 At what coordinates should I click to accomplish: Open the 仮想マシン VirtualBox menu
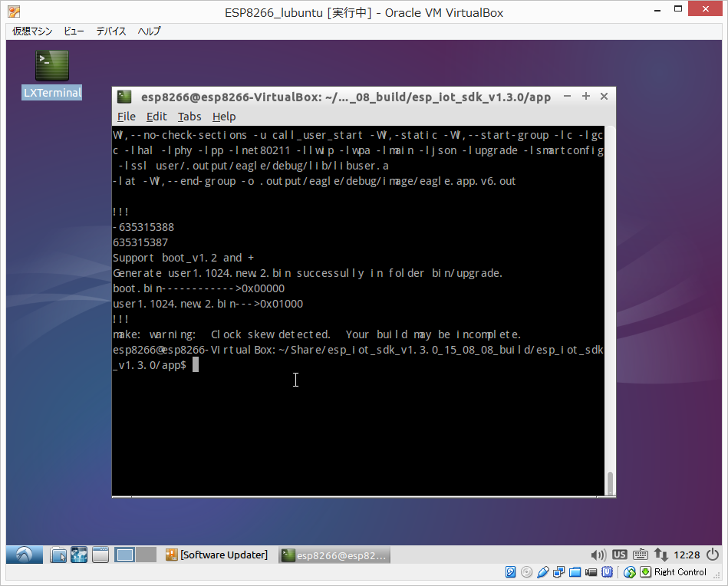coord(32,31)
